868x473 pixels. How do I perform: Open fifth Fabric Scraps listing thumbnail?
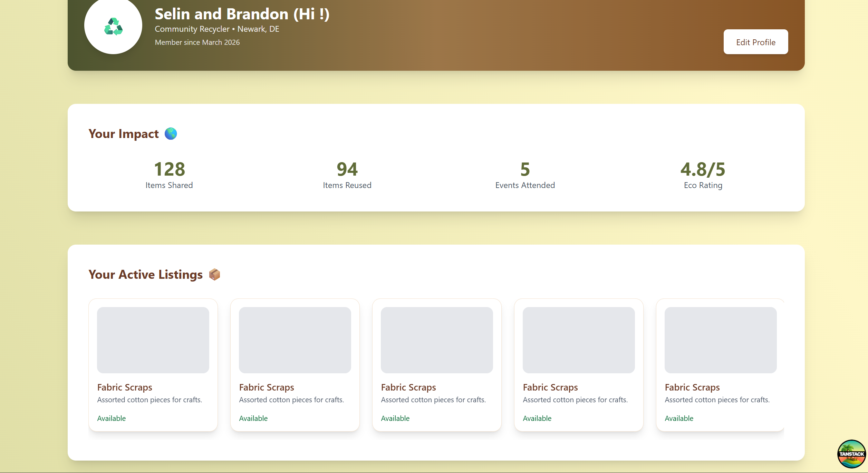pyautogui.click(x=721, y=340)
